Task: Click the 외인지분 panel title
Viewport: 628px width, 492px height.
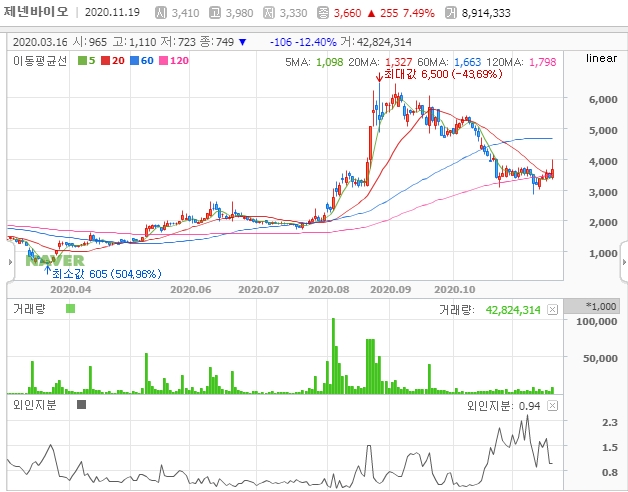Action: click(35, 405)
